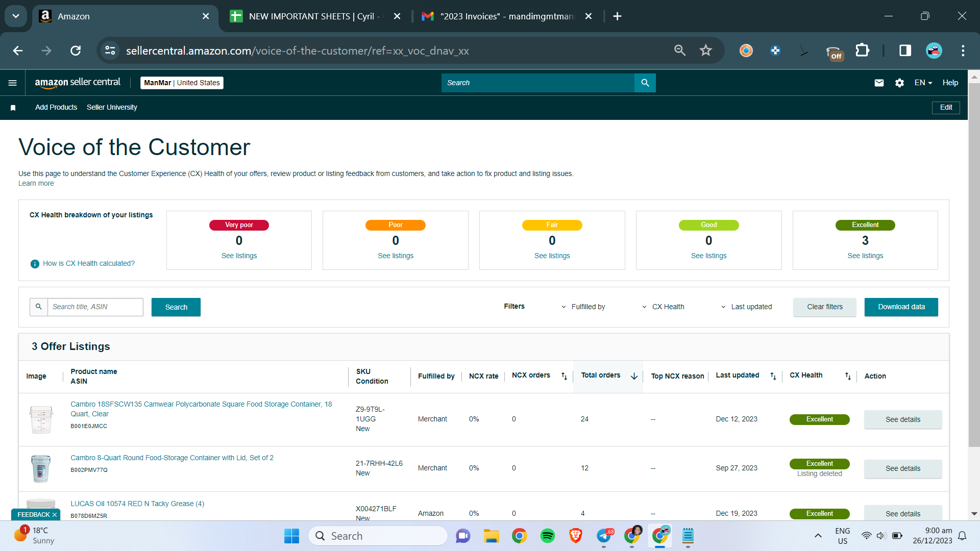Expand the Fulfilled by filter dropdown
This screenshot has width=980, height=551.
pyautogui.click(x=583, y=307)
